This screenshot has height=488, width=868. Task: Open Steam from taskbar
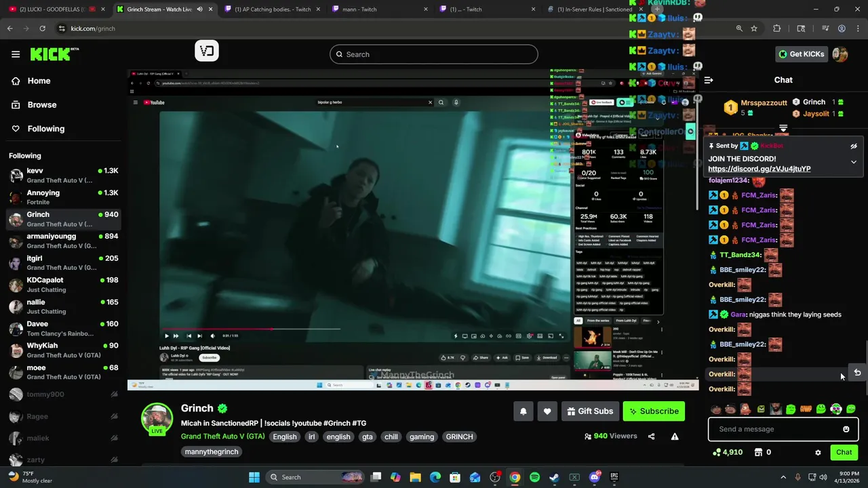[554, 477]
